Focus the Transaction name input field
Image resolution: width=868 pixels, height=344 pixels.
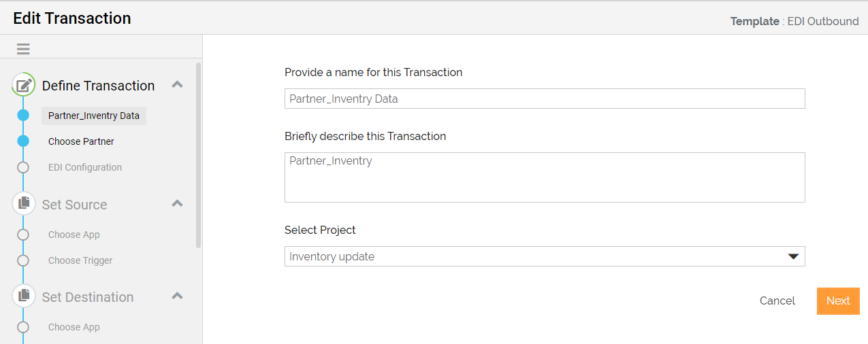click(x=545, y=99)
